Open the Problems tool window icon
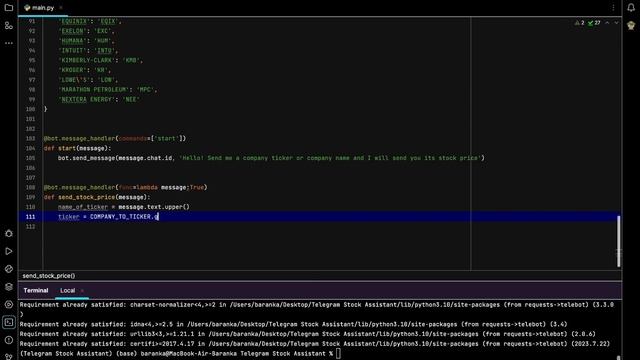 (9, 340)
